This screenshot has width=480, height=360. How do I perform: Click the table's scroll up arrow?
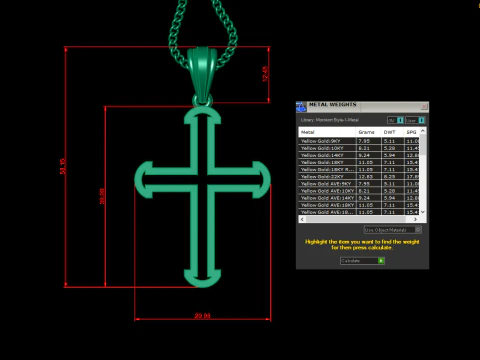click(423, 131)
